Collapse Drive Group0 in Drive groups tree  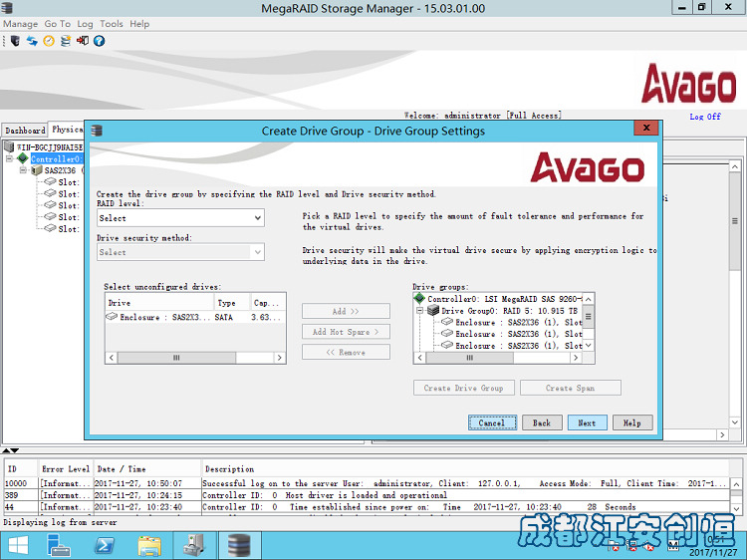[x=419, y=311]
